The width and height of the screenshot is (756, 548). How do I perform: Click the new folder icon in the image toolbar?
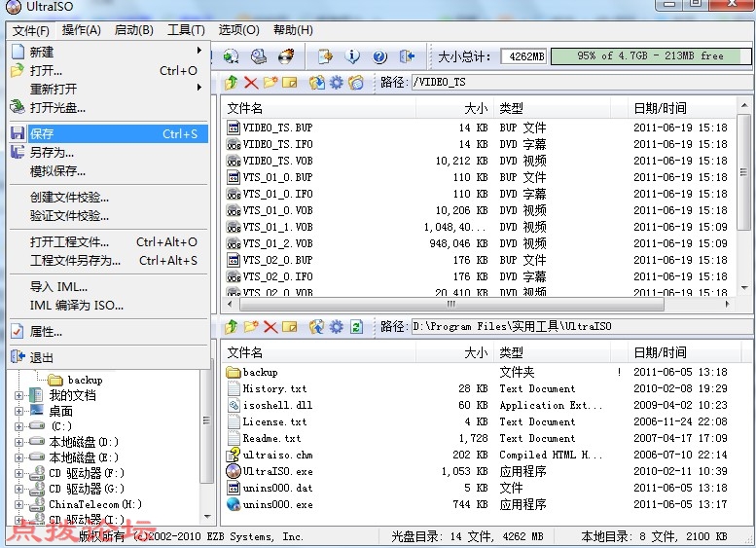[270, 83]
